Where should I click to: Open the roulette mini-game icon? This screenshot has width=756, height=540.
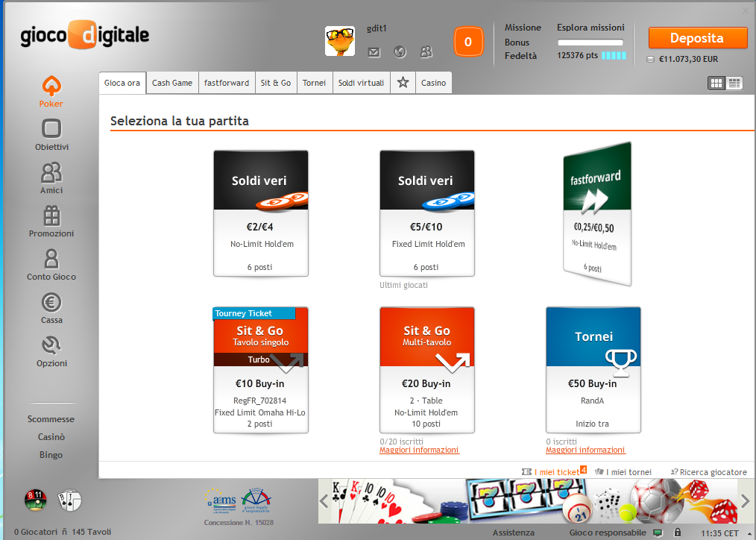(36, 500)
